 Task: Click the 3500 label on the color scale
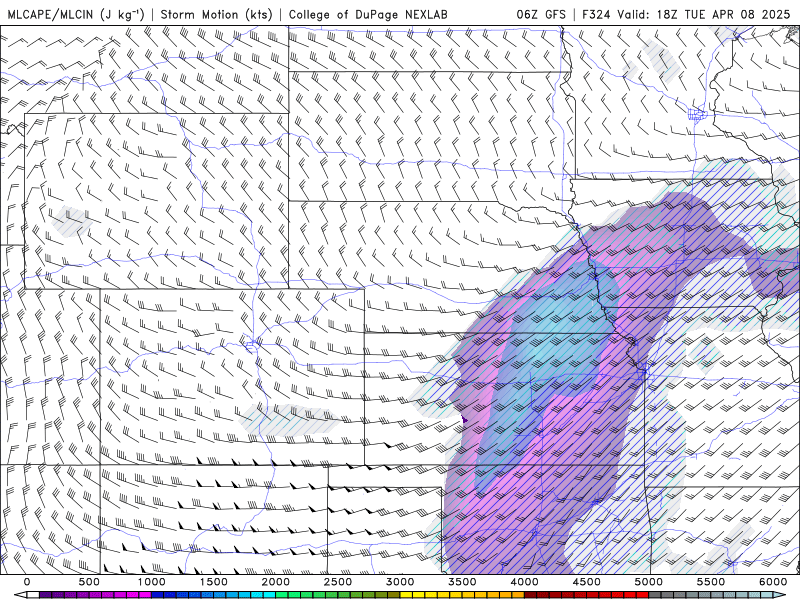463,582
